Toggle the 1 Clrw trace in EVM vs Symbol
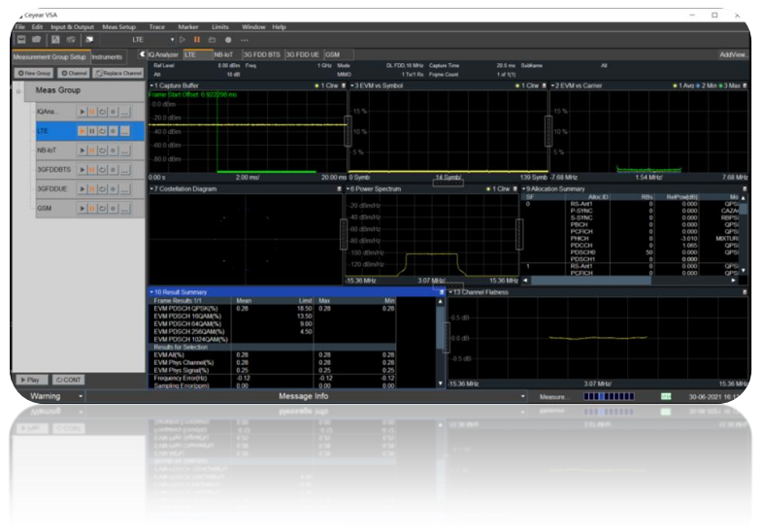Viewport: 763px width, 532px height. 527,85
